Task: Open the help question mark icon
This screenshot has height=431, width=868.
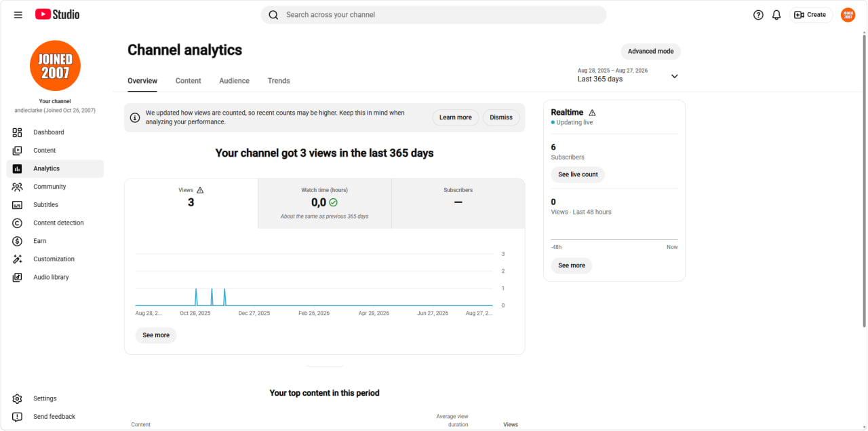Action: click(x=758, y=15)
